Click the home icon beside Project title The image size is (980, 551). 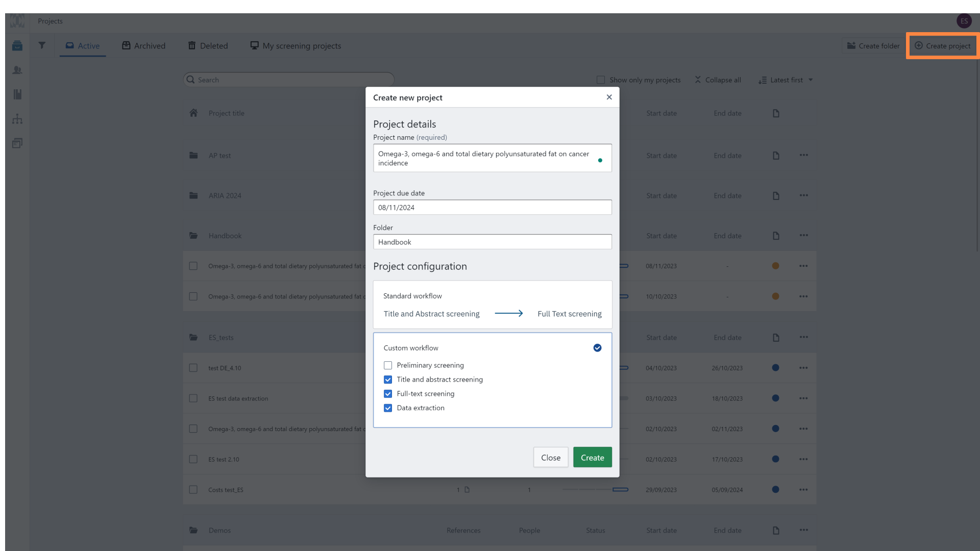point(193,113)
